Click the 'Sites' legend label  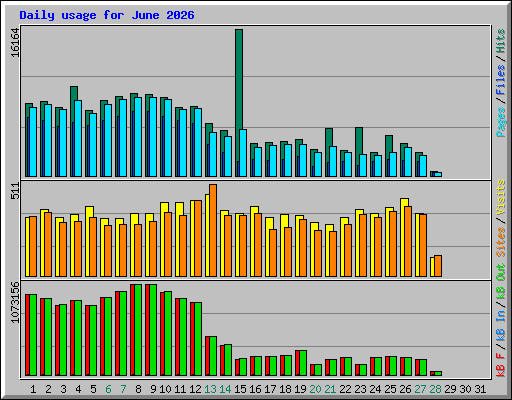click(x=501, y=242)
